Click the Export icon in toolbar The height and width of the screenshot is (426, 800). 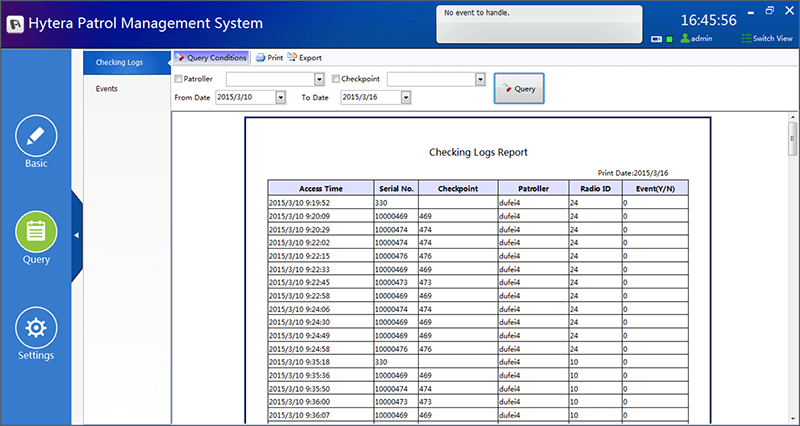(292, 58)
